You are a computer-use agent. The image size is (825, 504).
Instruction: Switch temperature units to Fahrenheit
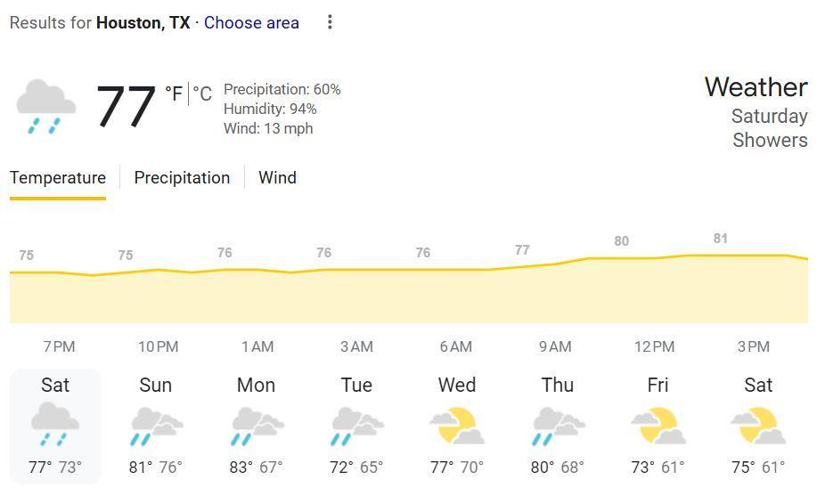(174, 93)
